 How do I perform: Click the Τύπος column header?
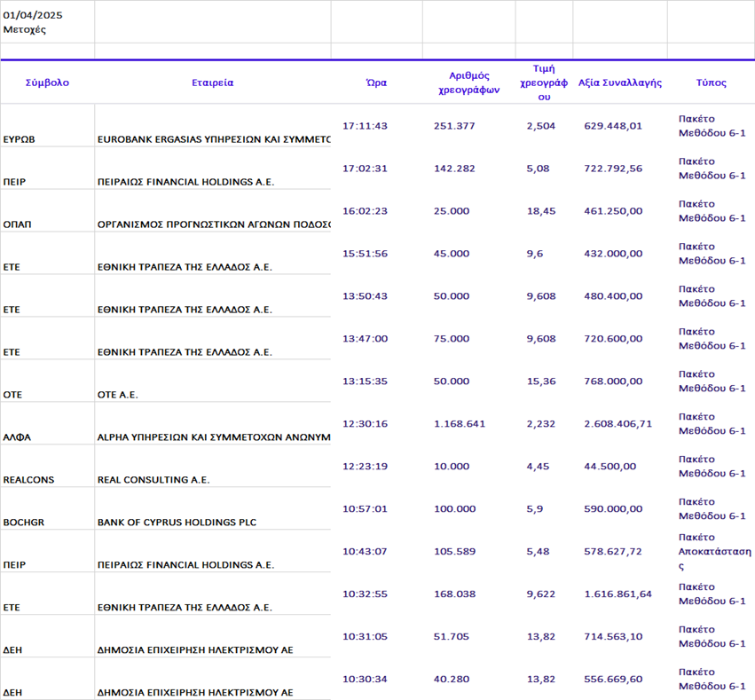point(711,83)
